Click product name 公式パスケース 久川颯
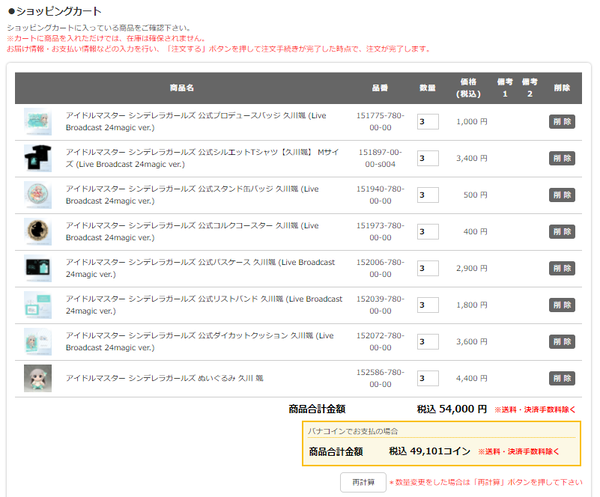This screenshot has height=497, width=600. [x=200, y=268]
